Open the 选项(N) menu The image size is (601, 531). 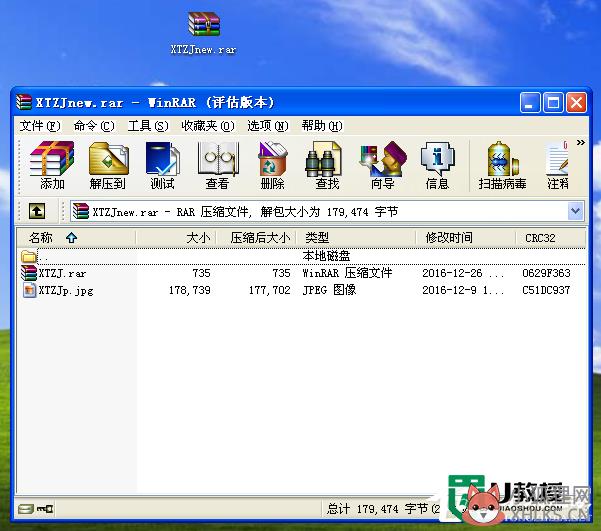[268, 126]
